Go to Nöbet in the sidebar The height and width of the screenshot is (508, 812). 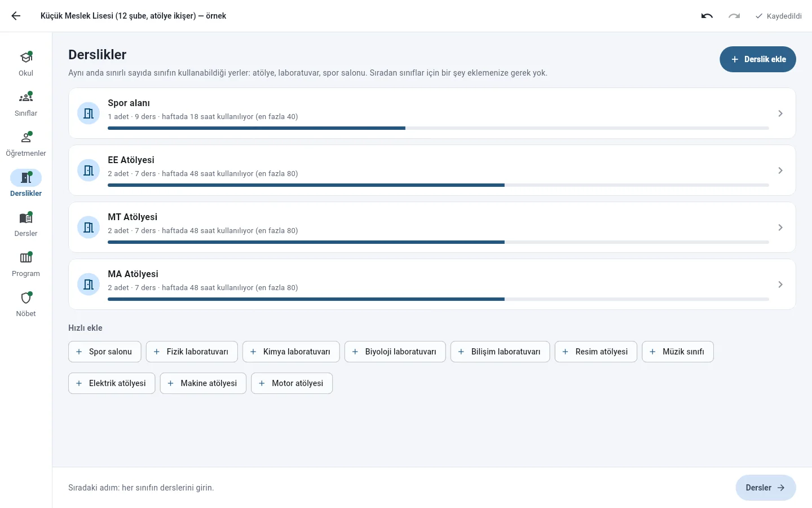26,305
